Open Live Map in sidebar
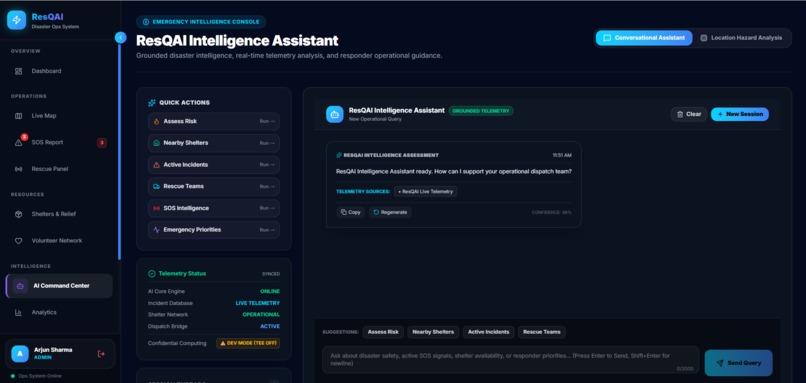Screen dimensions: 806x383 (x=59, y=116)
